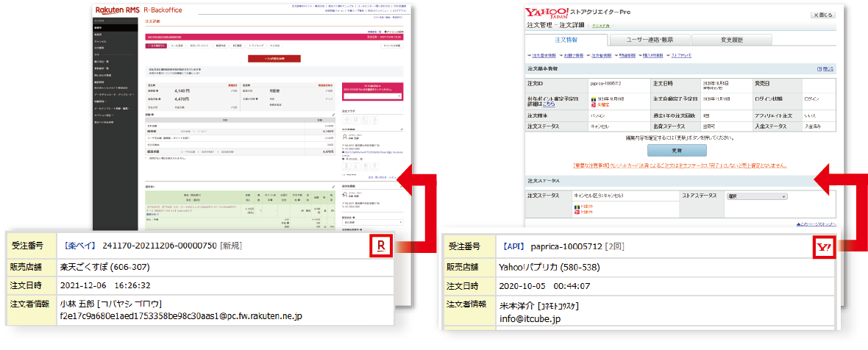Select メール送信 tab in Rakuten order detail

click(x=177, y=46)
